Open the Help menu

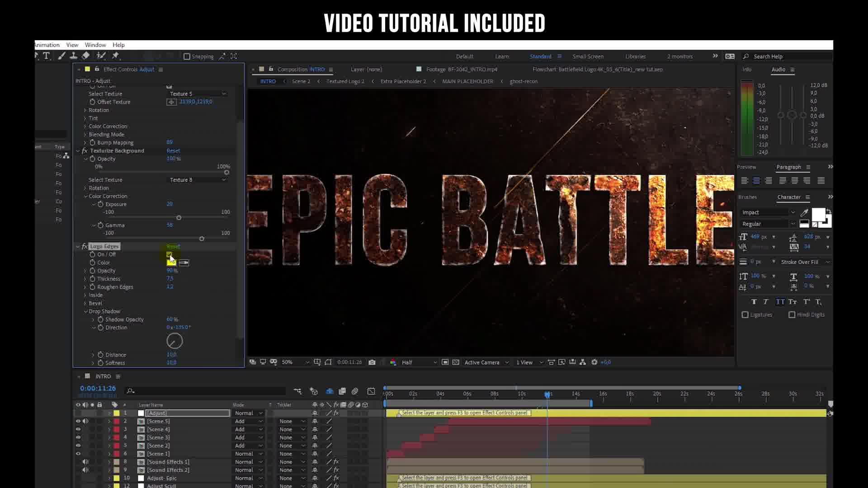(118, 45)
